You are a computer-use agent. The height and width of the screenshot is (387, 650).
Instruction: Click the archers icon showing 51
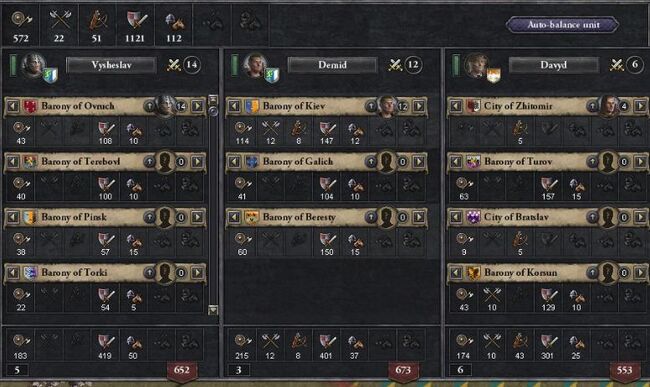click(98, 19)
